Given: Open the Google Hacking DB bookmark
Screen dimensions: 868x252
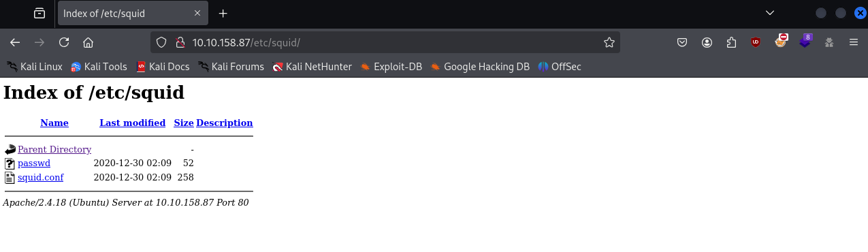Looking at the screenshot, I should 480,67.
